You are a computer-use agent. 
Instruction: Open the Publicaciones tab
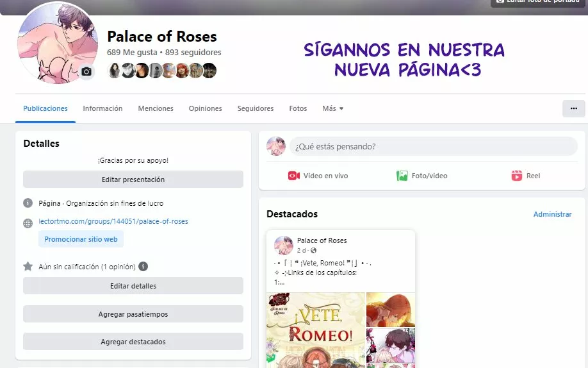point(45,108)
